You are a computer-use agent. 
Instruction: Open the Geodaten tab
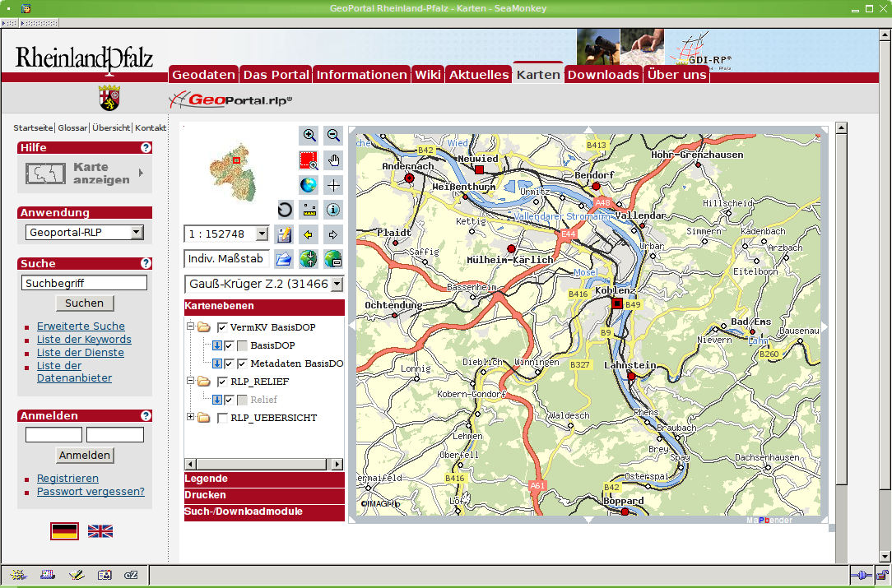203,75
